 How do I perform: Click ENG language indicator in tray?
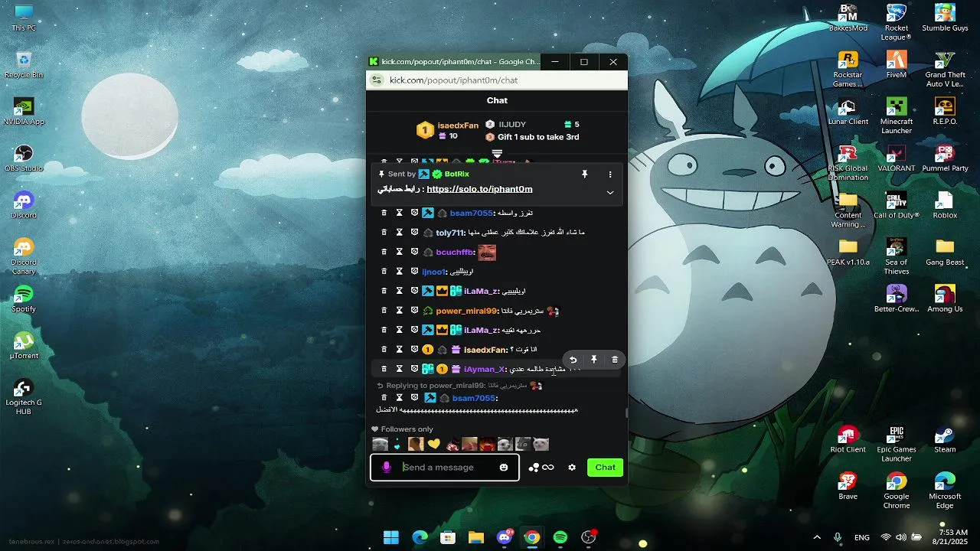click(862, 537)
